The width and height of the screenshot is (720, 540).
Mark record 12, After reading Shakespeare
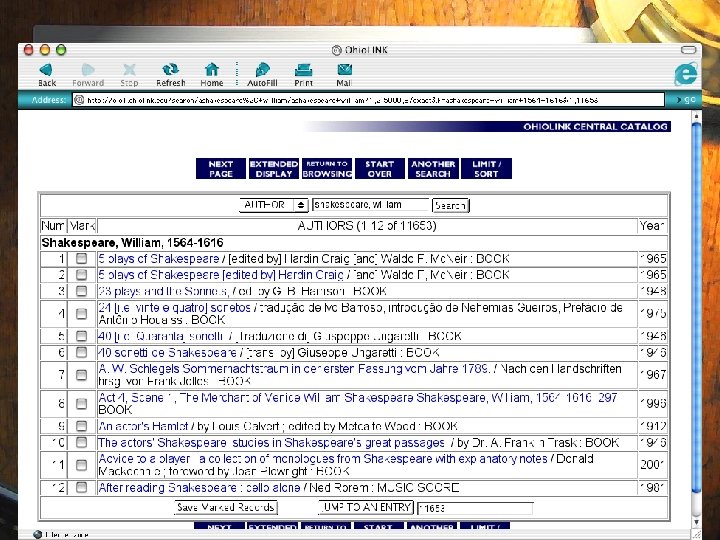pyautogui.click(x=81, y=487)
